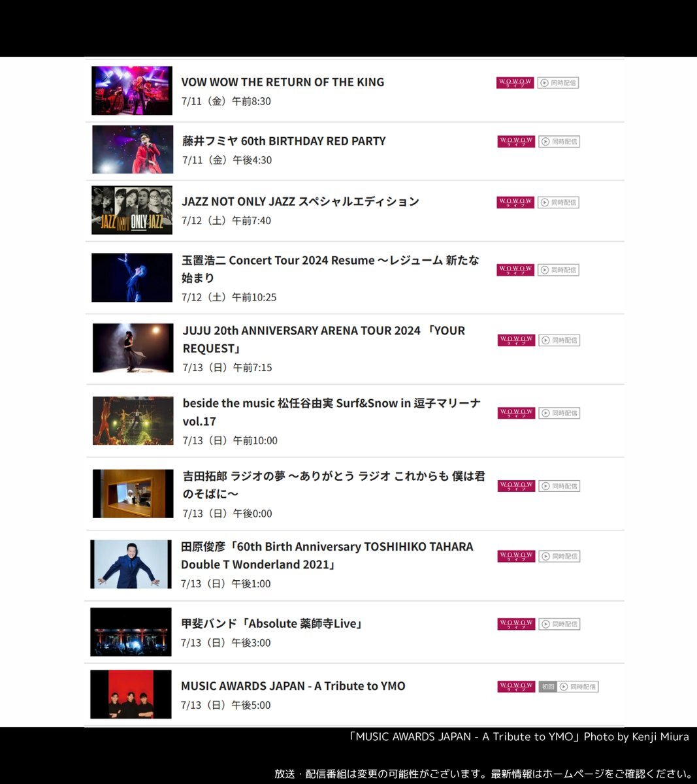
Task: Open 藤井フミヤ 60th BIRTHDAY RED PARTY title
Action: [284, 141]
